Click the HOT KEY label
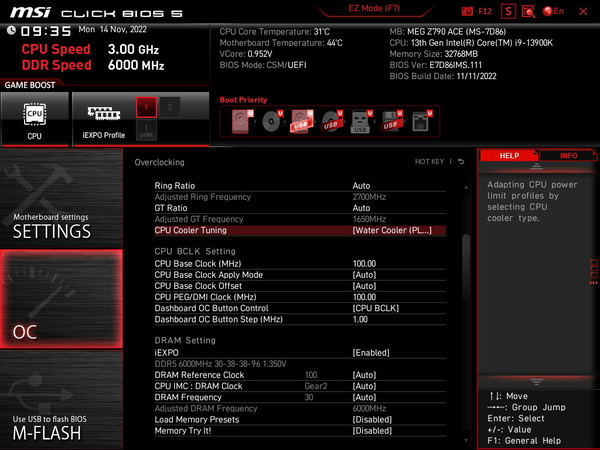 (429, 161)
